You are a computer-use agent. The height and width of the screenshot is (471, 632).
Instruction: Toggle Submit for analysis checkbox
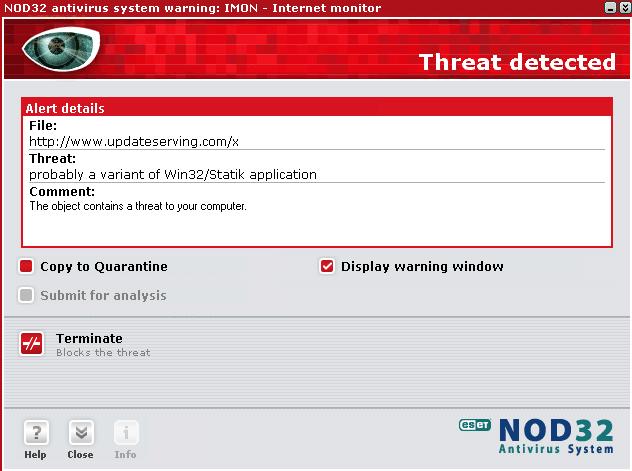pos(26,295)
